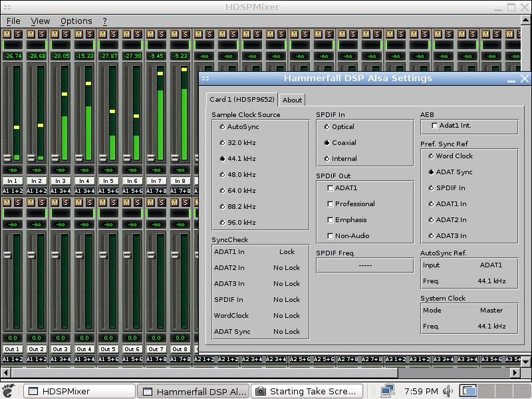Click the Out 1 fader handle
The width and height of the screenshot is (532, 399).
point(7,255)
